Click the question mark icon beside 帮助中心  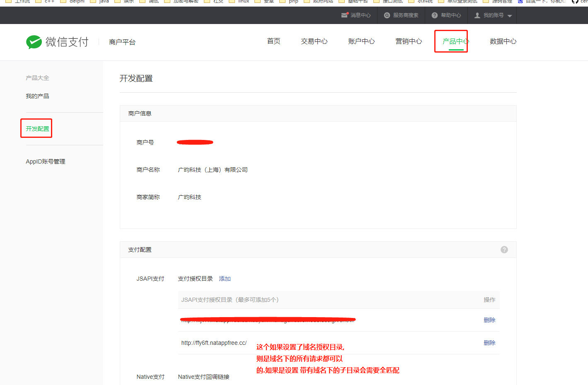(435, 15)
